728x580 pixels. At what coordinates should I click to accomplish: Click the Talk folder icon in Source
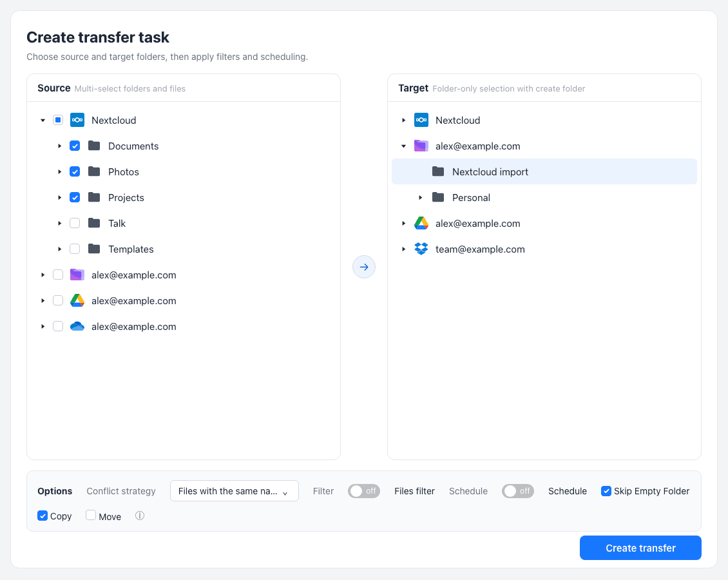tap(94, 224)
